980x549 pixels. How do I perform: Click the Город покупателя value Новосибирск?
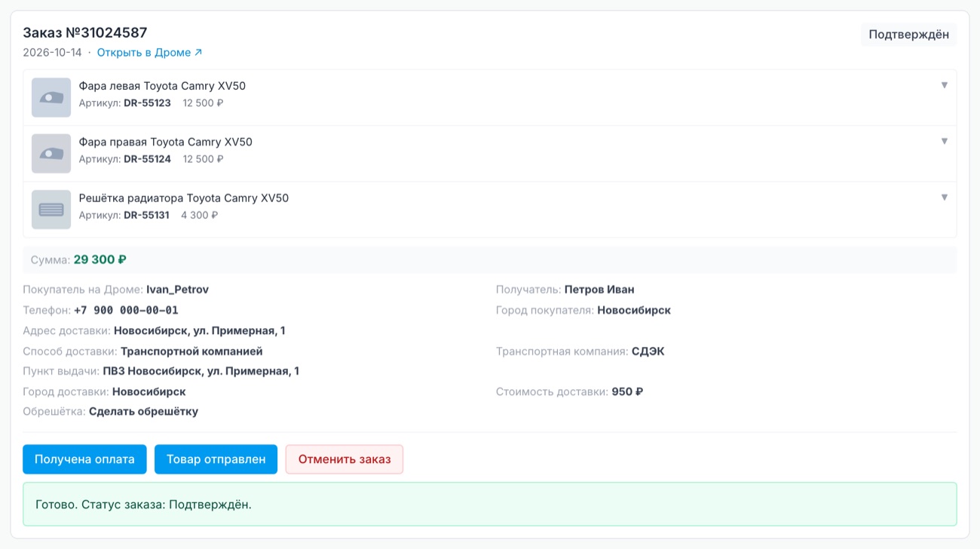[x=634, y=310]
